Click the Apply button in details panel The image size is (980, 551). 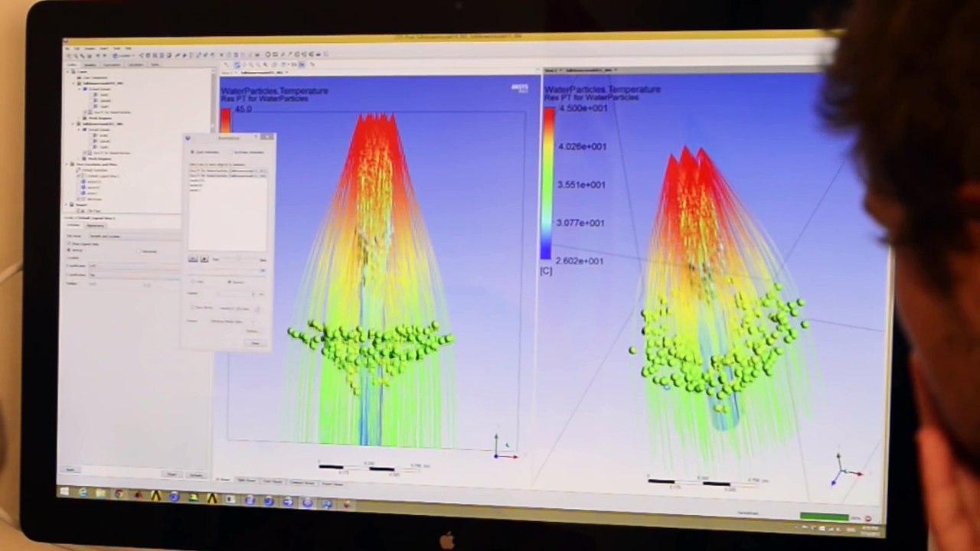point(71,469)
